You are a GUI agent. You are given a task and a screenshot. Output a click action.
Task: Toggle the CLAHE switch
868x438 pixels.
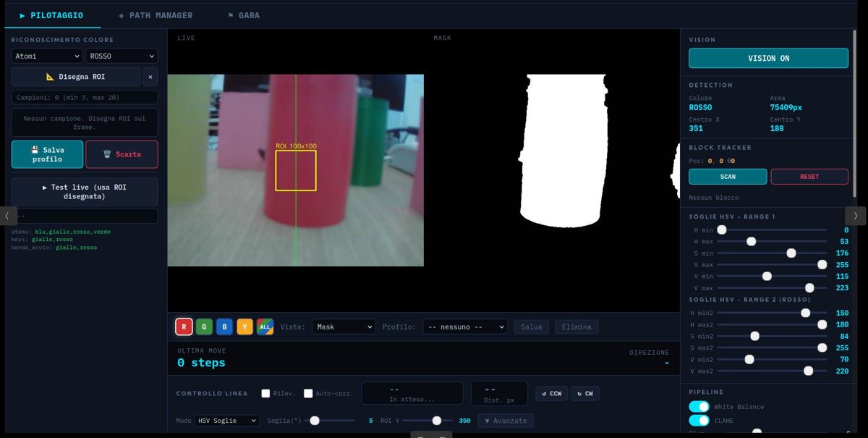click(699, 421)
